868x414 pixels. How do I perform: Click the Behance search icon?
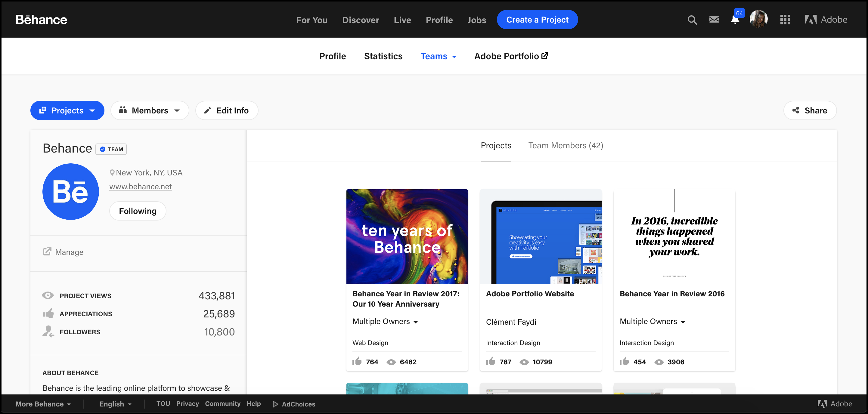coord(692,20)
